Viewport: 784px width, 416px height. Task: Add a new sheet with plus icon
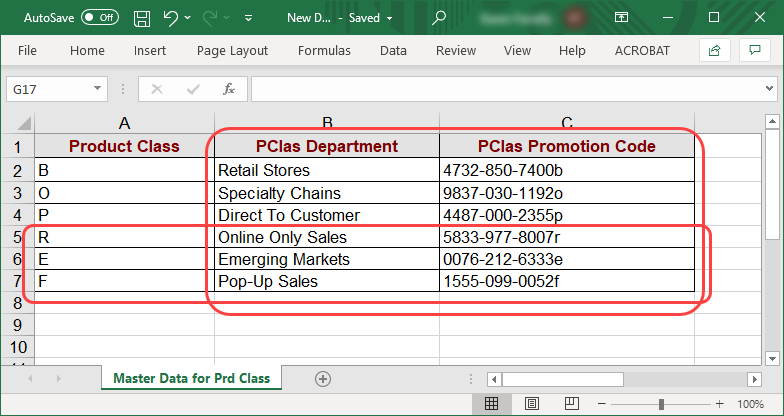pos(322,379)
